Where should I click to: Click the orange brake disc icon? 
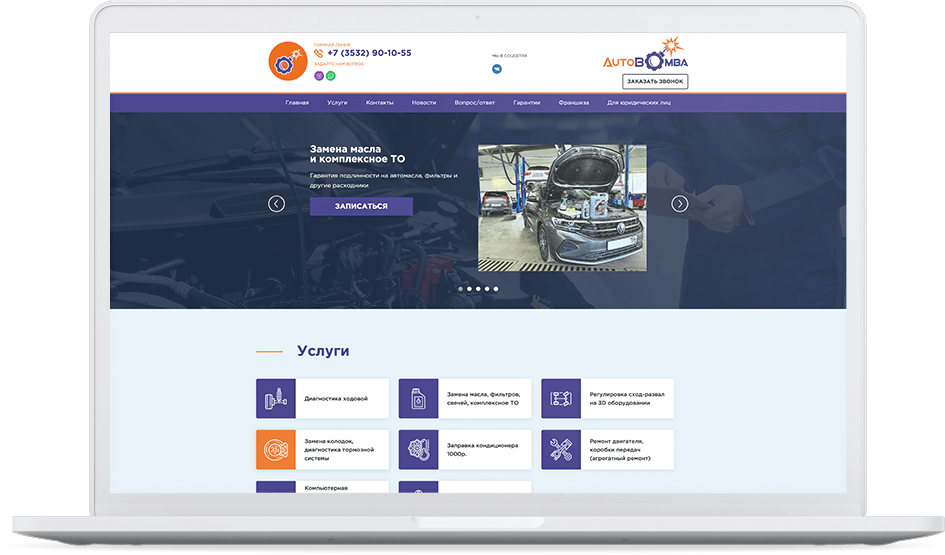pos(276,450)
